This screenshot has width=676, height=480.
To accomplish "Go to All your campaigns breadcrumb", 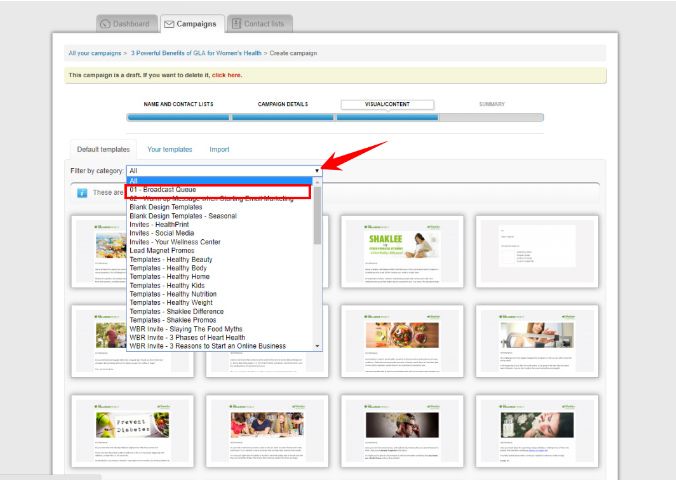I will tap(95, 53).
